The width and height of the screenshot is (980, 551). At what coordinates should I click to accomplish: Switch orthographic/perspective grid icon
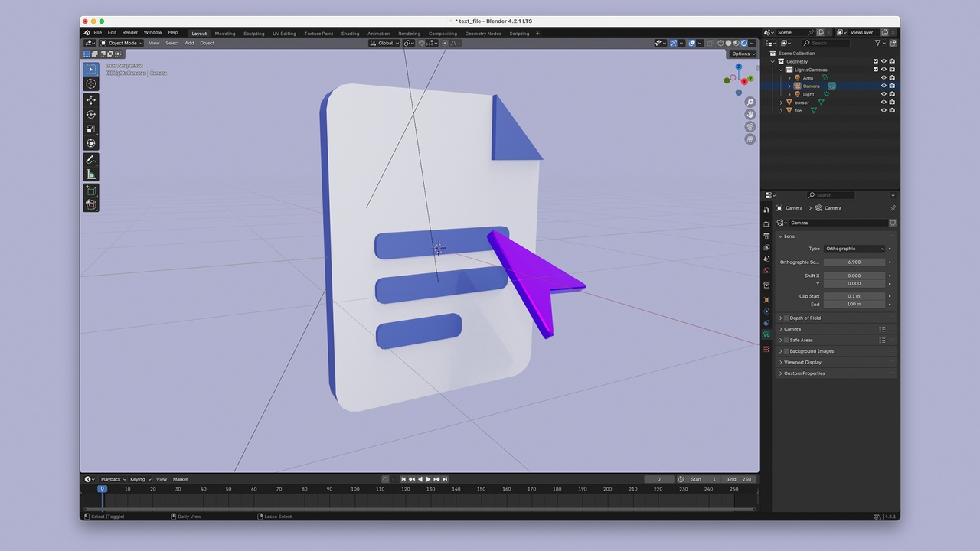tap(750, 139)
